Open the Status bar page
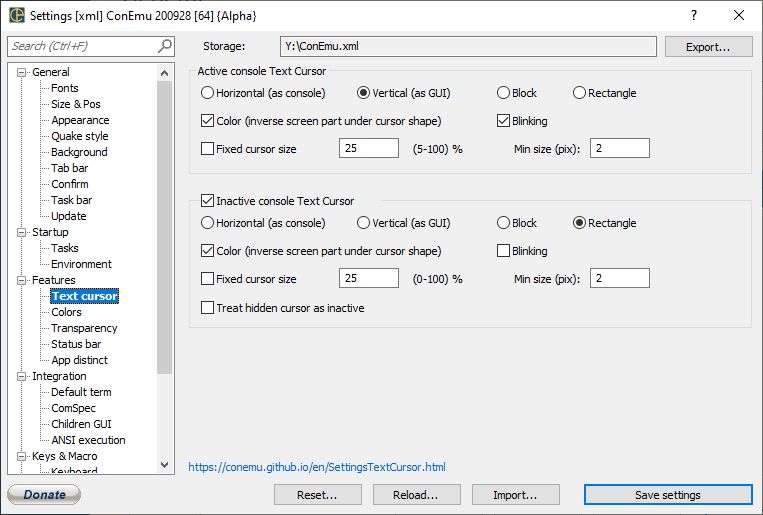The height and width of the screenshot is (515, 763). click(76, 344)
